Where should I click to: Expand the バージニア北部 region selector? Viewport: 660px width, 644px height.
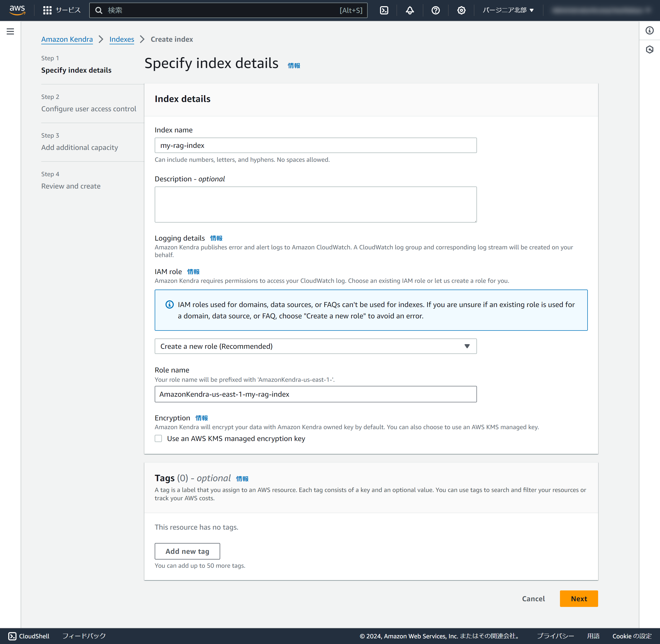(x=508, y=10)
